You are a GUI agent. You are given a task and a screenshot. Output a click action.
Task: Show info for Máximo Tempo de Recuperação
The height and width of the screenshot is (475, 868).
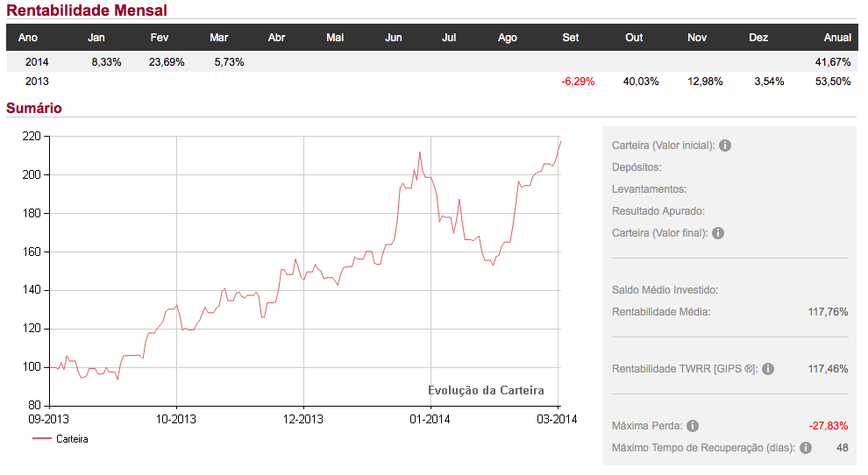tap(806, 448)
